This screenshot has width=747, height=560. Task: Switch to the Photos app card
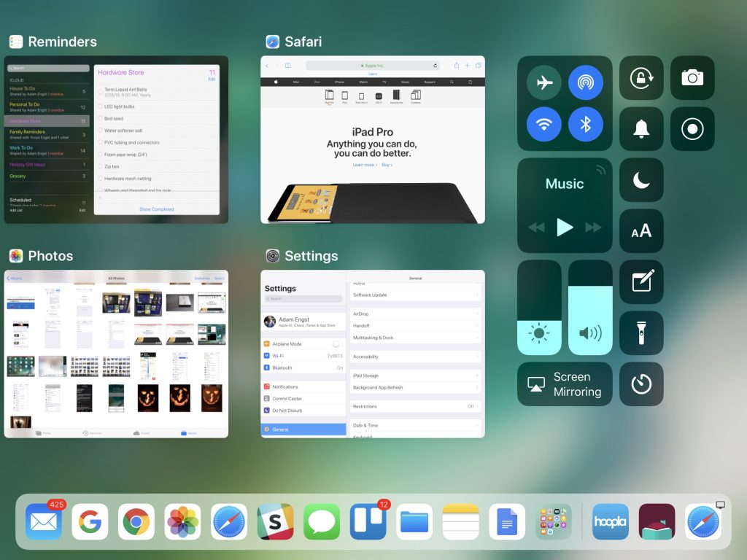click(116, 354)
